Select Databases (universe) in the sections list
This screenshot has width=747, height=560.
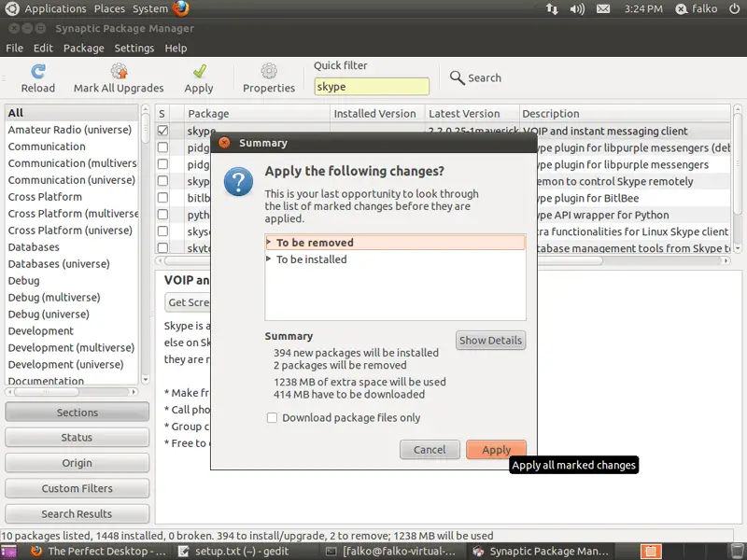(72, 264)
